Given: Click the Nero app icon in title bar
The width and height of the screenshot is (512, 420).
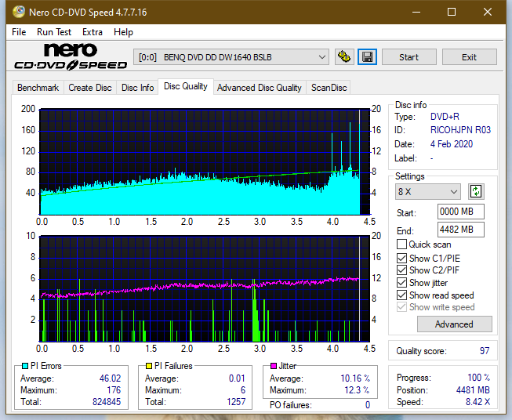Looking at the screenshot, I should 19,12.
